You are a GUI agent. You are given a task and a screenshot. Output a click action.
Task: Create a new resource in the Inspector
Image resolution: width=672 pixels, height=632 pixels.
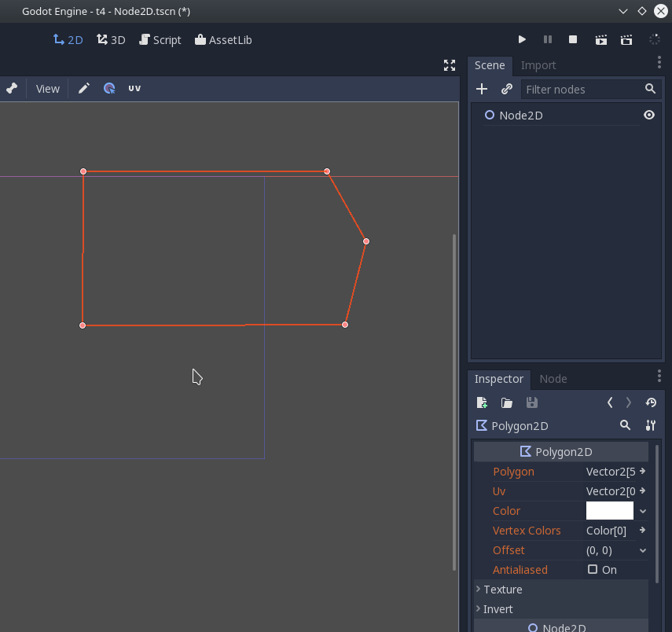(x=482, y=402)
